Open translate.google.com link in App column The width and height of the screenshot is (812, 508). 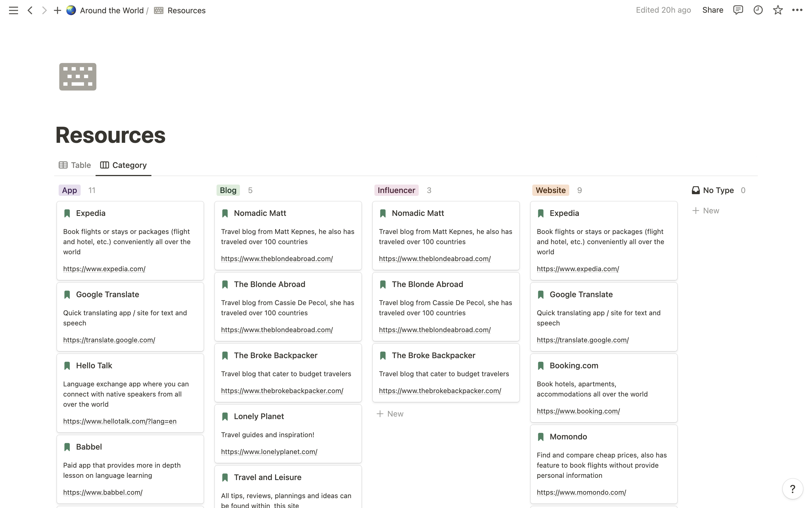pos(109,340)
